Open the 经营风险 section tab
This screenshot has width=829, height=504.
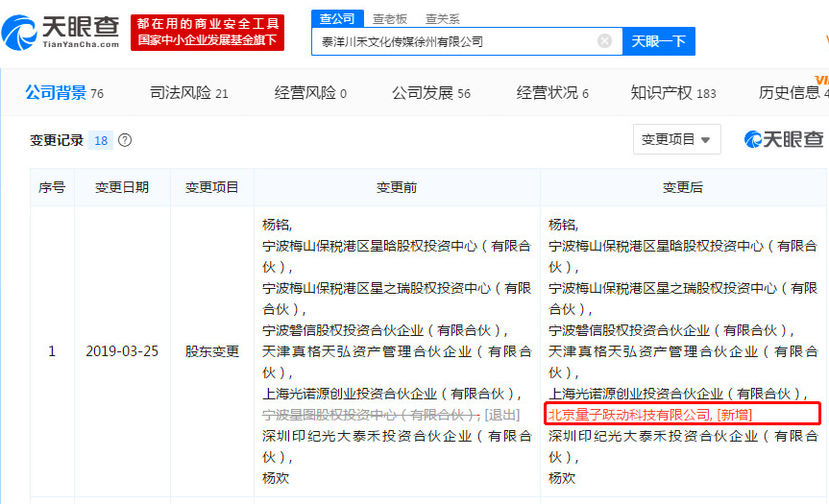310,93
